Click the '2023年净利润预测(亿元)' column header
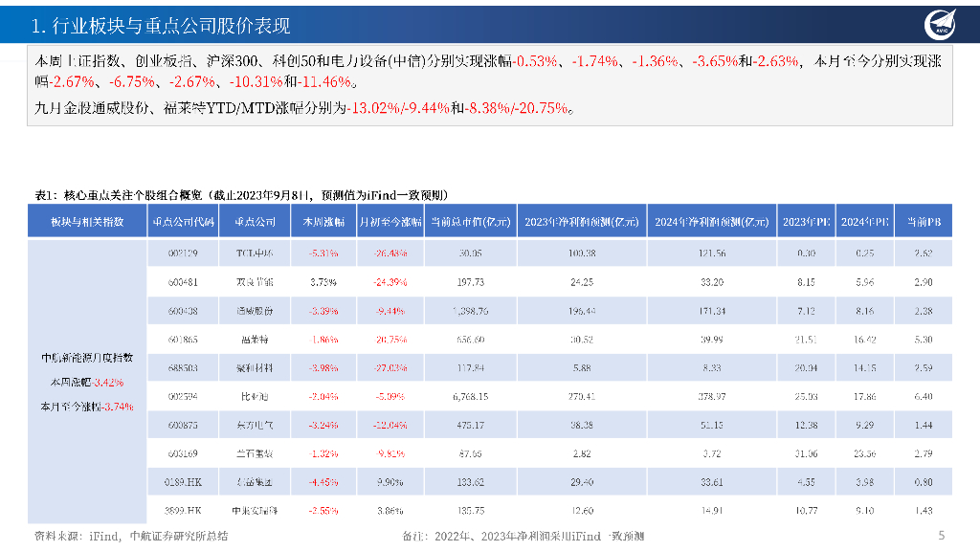Screen dimensions: 980x551 (582, 222)
